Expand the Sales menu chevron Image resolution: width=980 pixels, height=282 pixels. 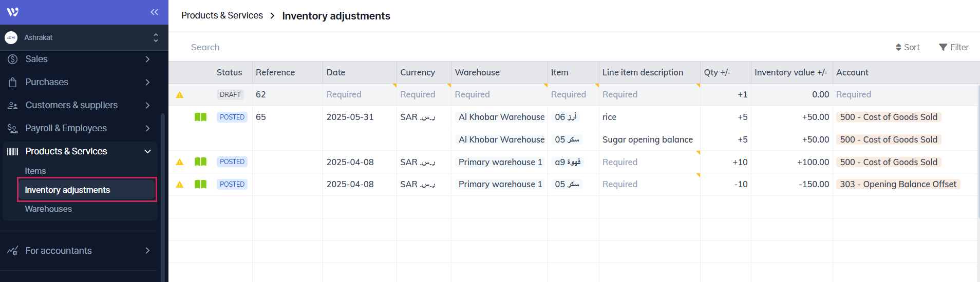point(147,59)
